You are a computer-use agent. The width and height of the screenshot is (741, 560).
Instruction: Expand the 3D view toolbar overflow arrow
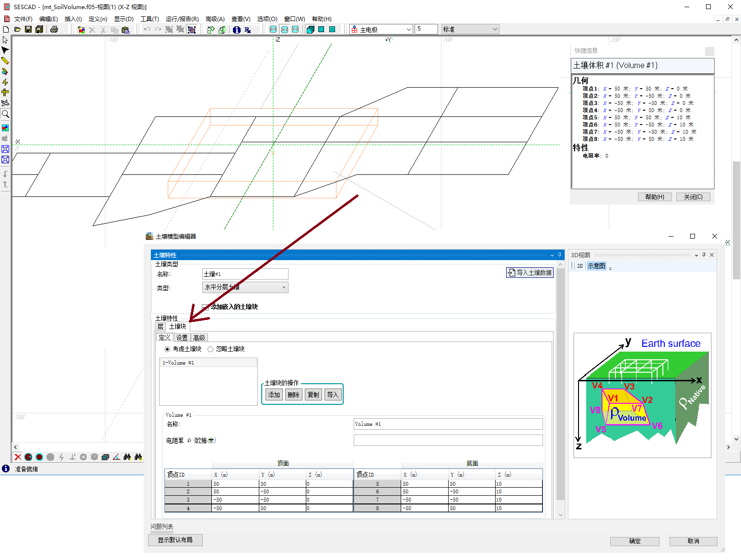point(610,268)
